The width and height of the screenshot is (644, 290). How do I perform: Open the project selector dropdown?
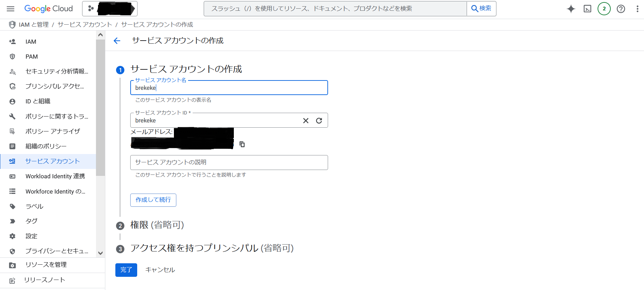[x=110, y=9]
